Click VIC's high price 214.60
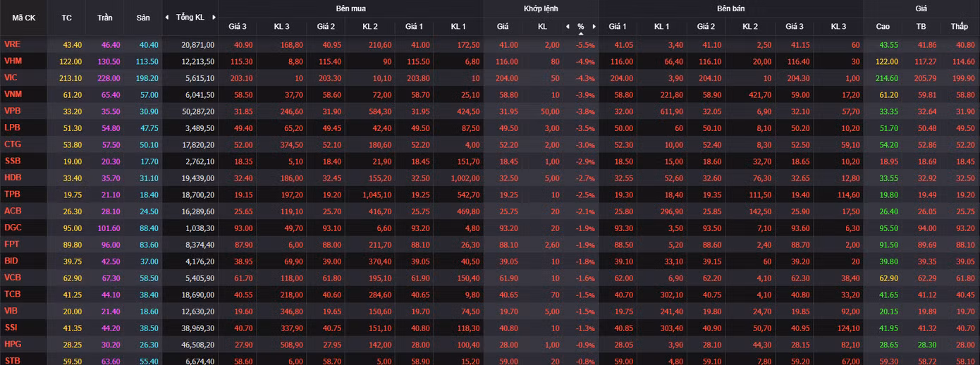The width and height of the screenshot is (980, 365). [x=887, y=78]
